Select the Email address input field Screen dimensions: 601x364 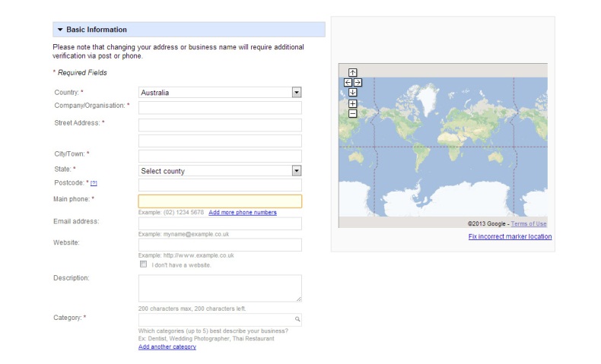220,223
